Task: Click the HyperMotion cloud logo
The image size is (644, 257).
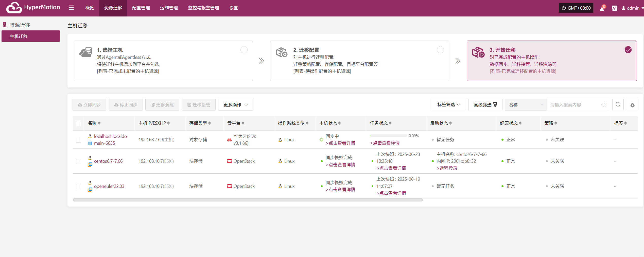Action: coord(14,8)
